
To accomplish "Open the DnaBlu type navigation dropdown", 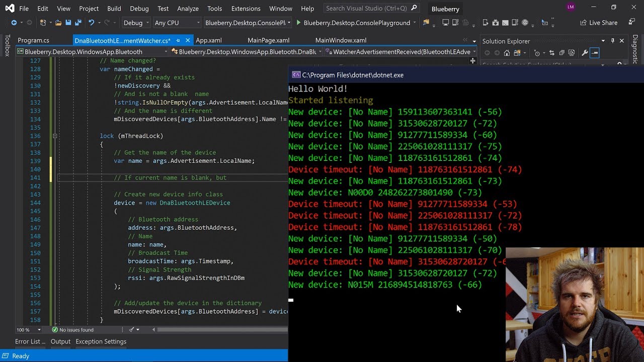I will point(246,52).
